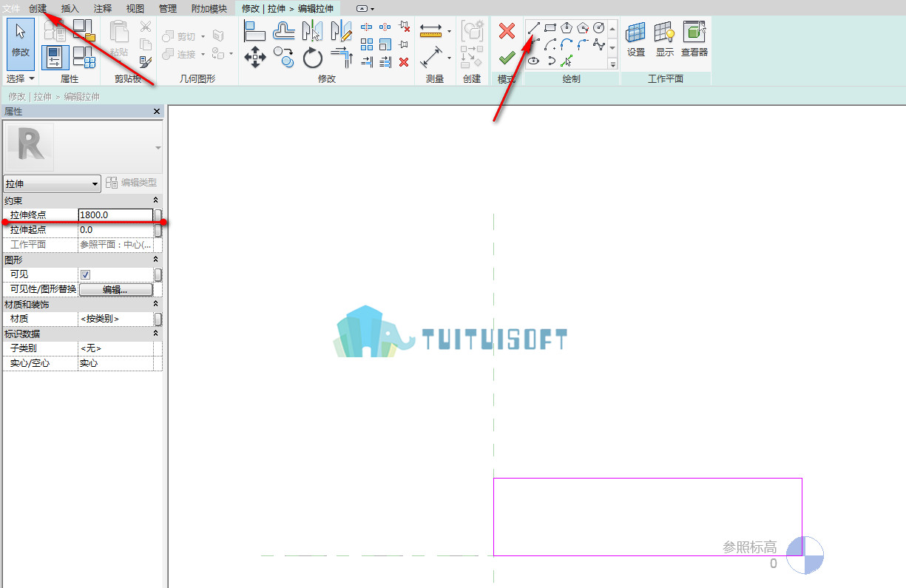Choose the Mirror - Pick Axis tool
906x588 pixels.
click(313, 31)
